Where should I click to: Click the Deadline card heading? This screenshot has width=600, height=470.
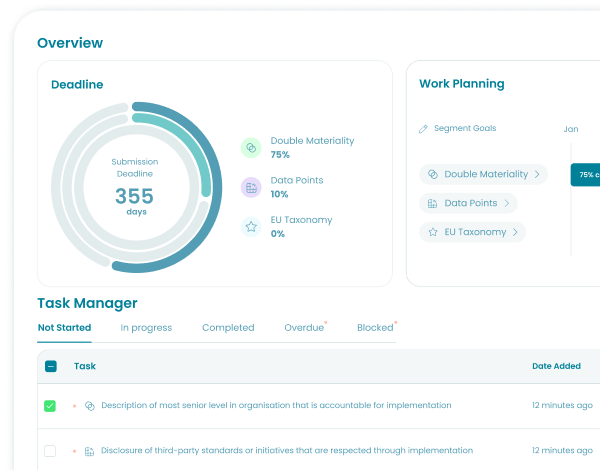77,85
